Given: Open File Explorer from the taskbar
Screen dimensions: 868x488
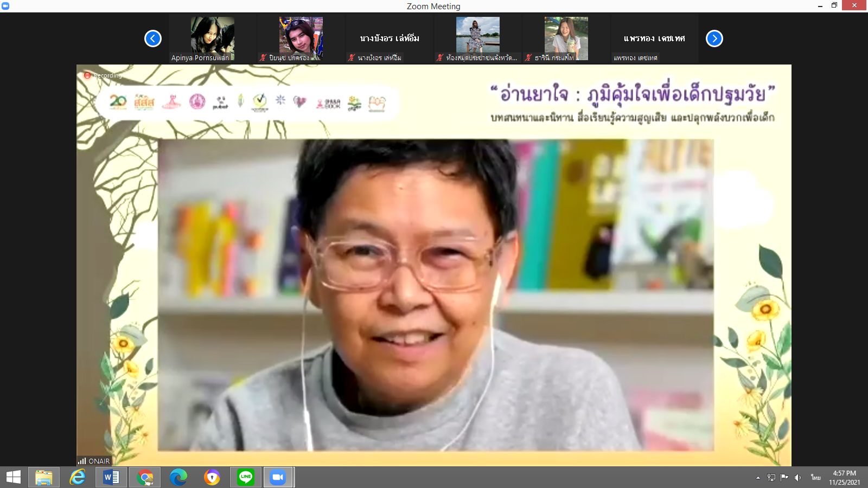Looking at the screenshot, I should click(44, 477).
